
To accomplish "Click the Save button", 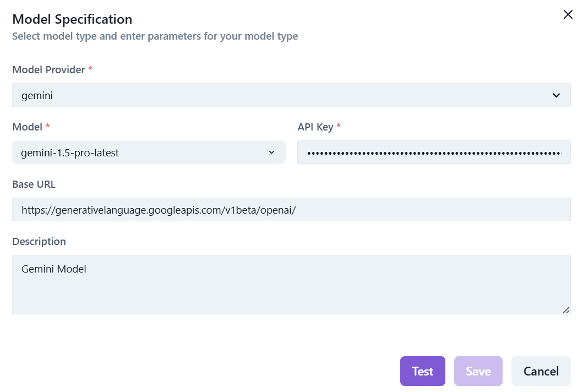I will click(478, 371).
